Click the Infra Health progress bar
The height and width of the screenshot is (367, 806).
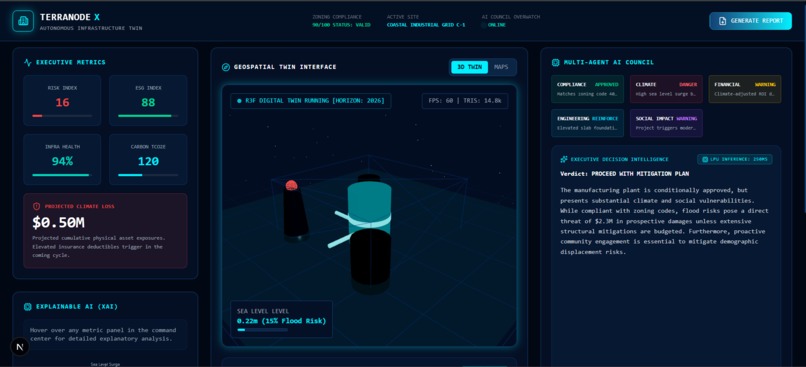62,175
